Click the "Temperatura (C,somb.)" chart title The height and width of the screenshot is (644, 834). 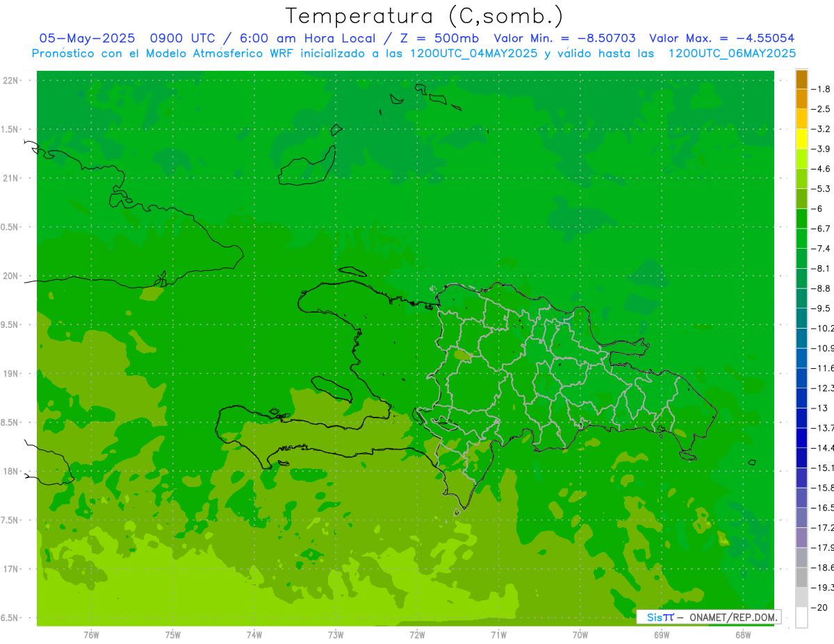click(x=424, y=16)
